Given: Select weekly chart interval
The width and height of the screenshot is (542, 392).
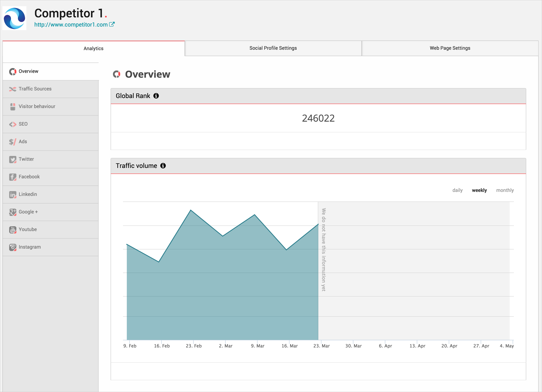Looking at the screenshot, I should [479, 190].
